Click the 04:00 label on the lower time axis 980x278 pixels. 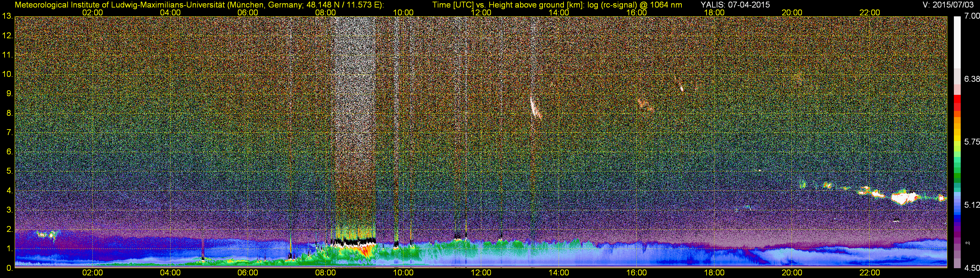coord(170,273)
